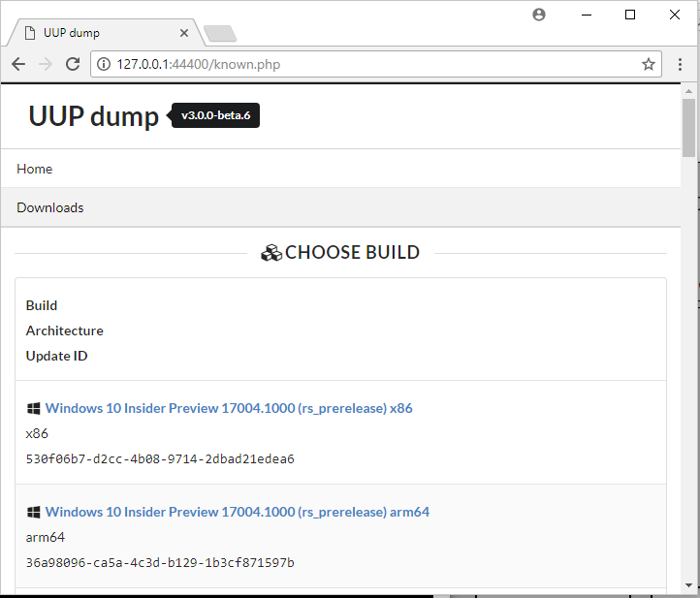This screenshot has height=598, width=700.
Task: Maximize the Chrome window
Action: (x=630, y=15)
